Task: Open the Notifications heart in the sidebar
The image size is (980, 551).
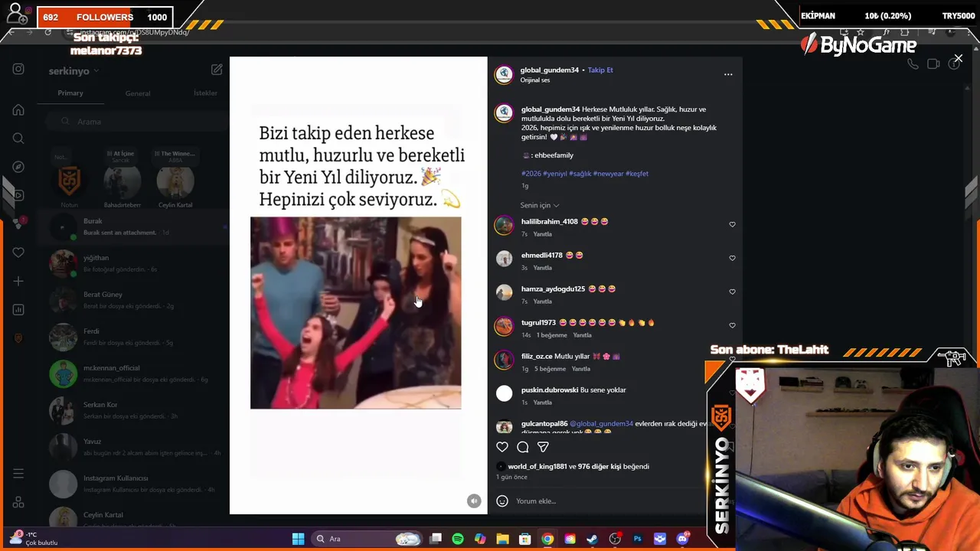Action: (x=18, y=253)
